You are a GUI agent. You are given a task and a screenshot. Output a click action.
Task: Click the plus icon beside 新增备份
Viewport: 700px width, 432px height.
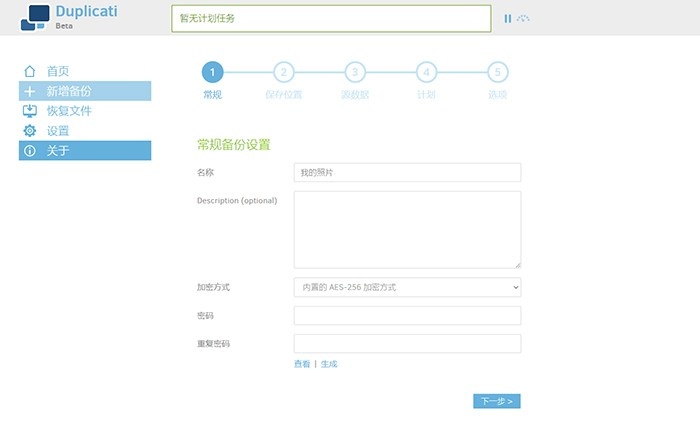click(29, 91)
